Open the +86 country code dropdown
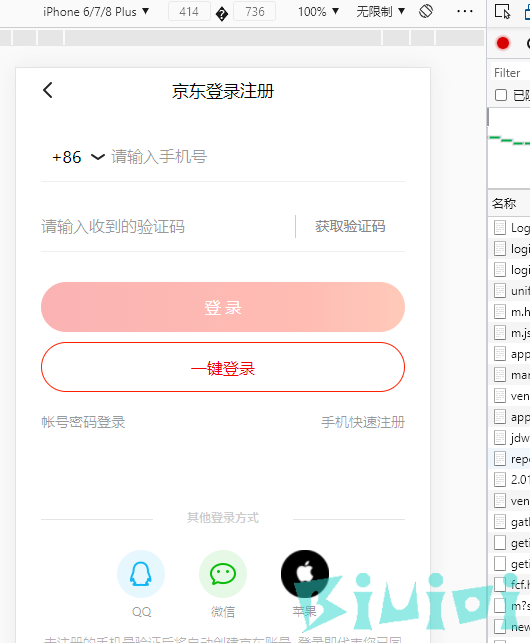The height and width of the screenshot is (643, 530). [x=78, y=157]
